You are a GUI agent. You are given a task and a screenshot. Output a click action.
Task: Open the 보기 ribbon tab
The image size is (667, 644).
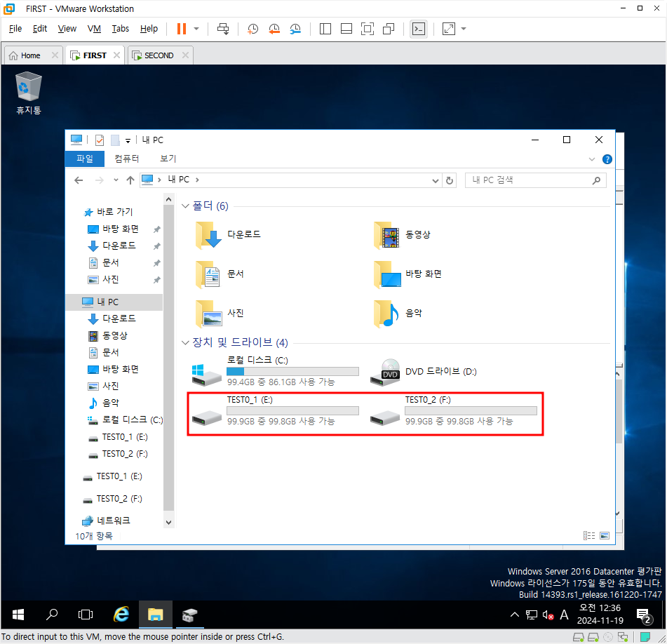(x=168, y=159)
